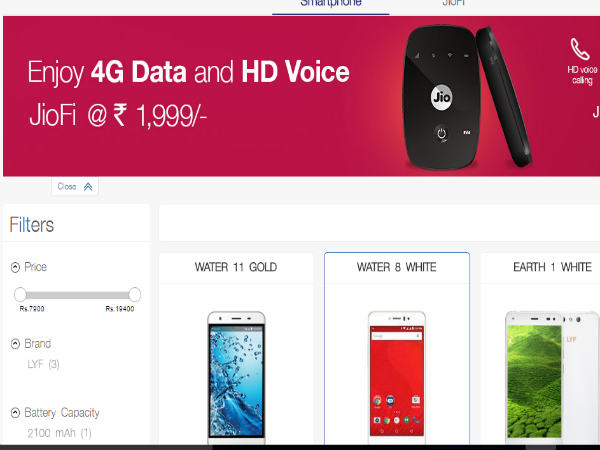The height and width of the screenshot is (450, 600).
Task: Select the 2100 mAh battery filter
Action: [59, 433]
